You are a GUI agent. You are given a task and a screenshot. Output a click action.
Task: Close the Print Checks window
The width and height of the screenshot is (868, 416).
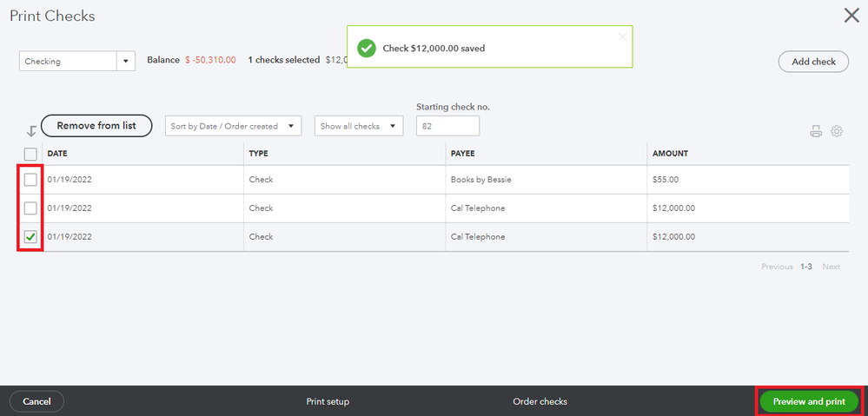point(851,15)
